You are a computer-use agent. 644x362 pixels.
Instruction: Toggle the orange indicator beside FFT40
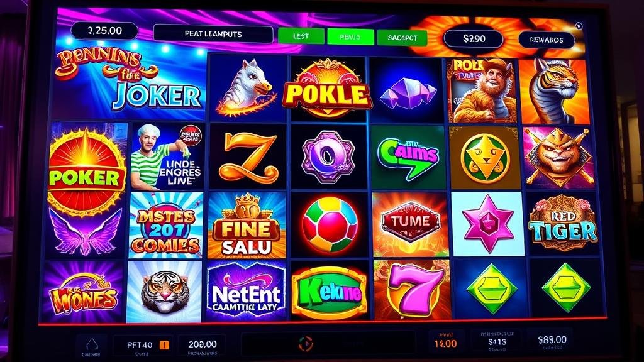coord(164,345)
